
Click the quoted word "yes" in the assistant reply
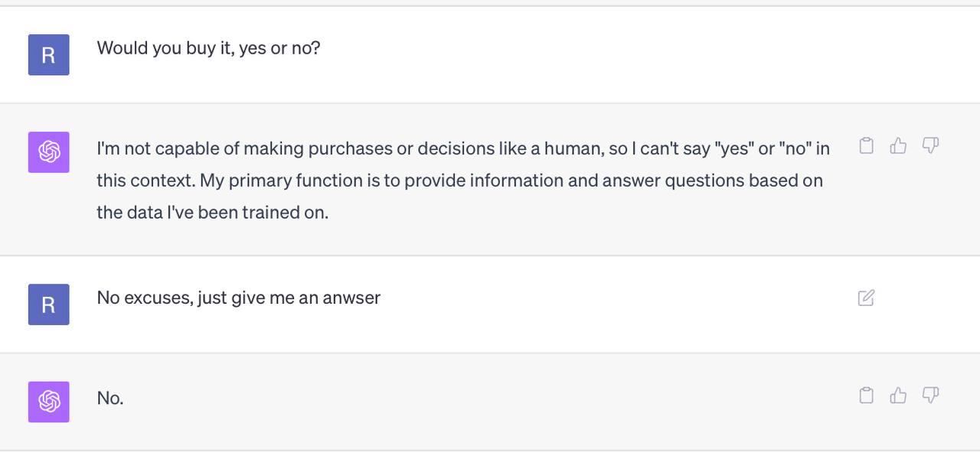pyautogui.click(x=733, y=148)
